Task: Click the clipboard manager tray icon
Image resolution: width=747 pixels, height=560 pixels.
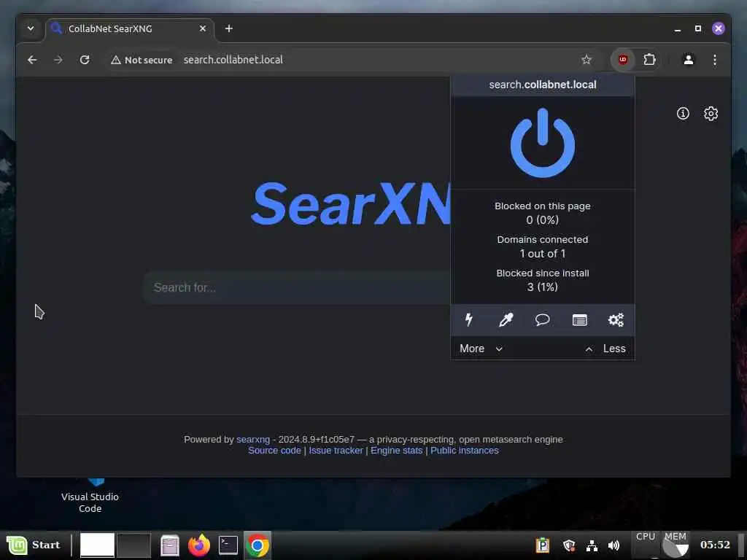Action: click(543, 545)
